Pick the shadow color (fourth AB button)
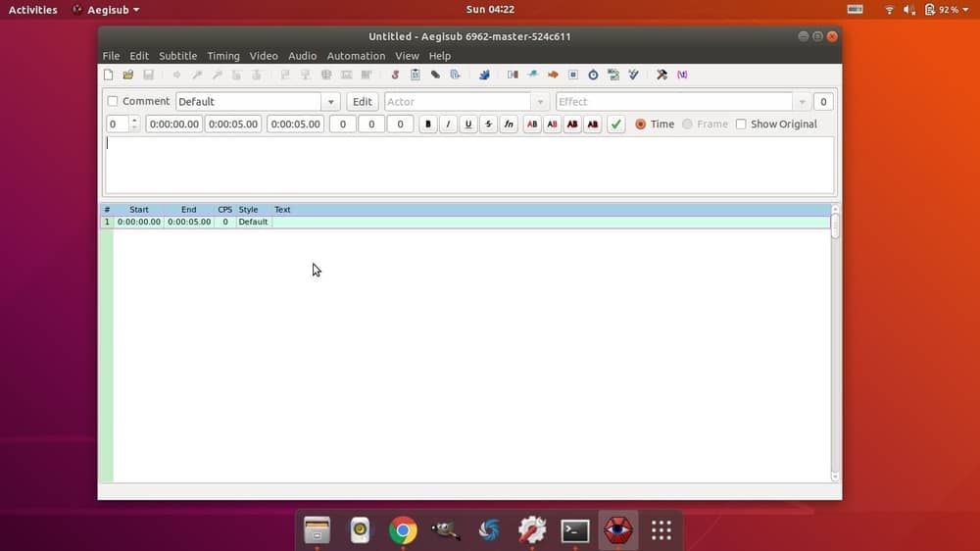 pyautogui.click(x=593, y=124)
